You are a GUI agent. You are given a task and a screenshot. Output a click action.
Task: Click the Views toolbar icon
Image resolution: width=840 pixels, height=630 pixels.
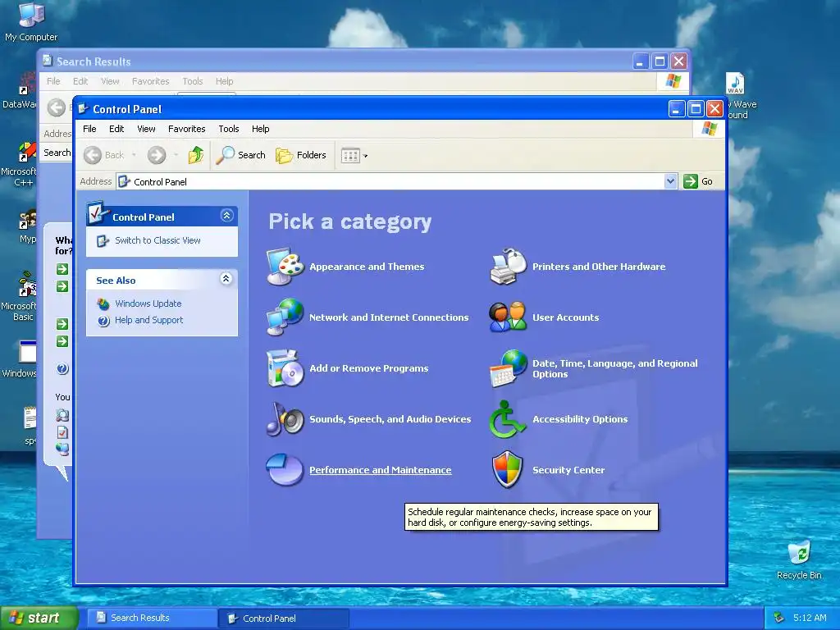point(350,156)
